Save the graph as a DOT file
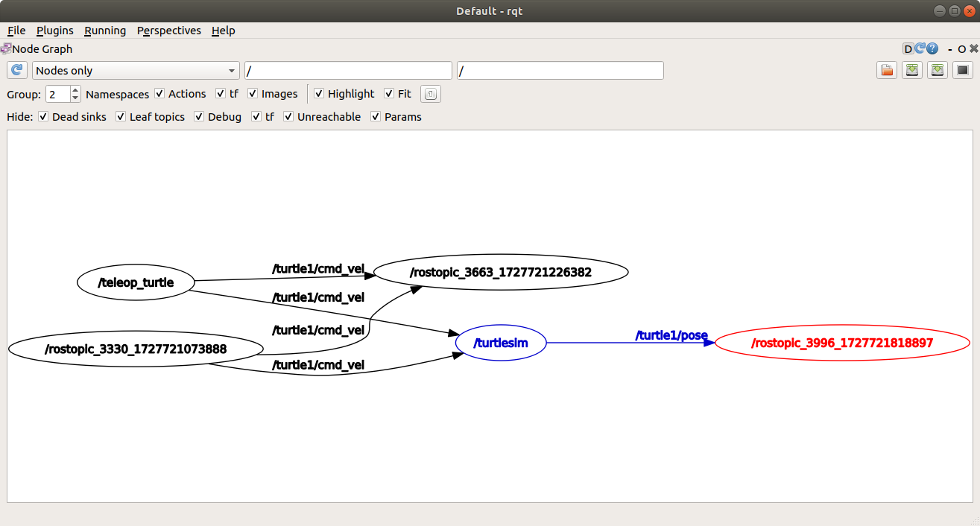 point(911,69)
